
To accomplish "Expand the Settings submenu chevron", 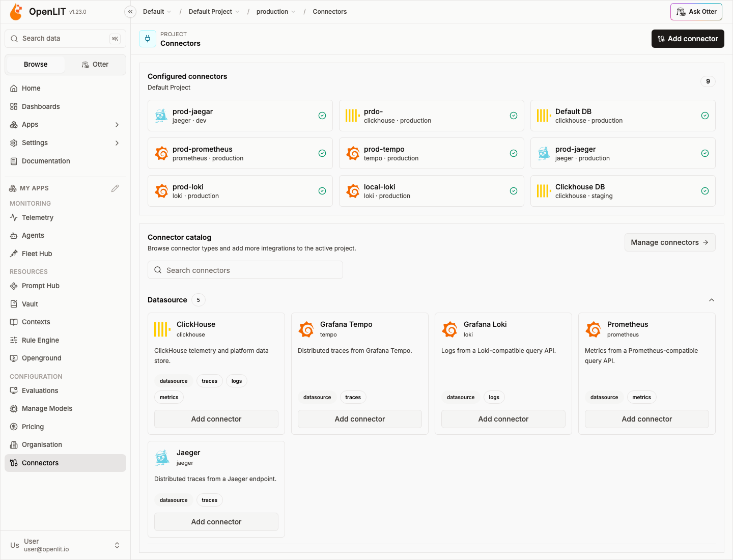I will [x=117, y=143].
